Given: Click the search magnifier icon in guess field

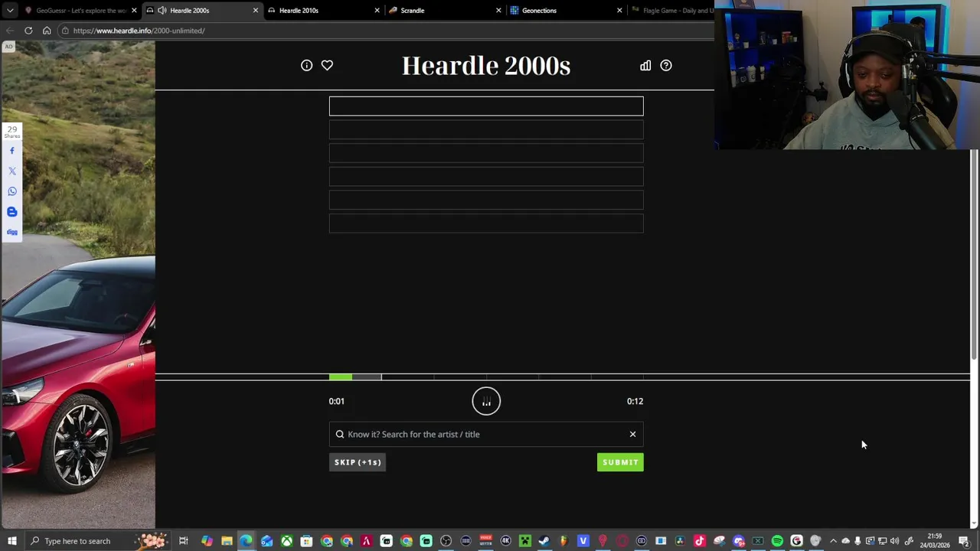Looking at the screenshot, I should point(340,435).
